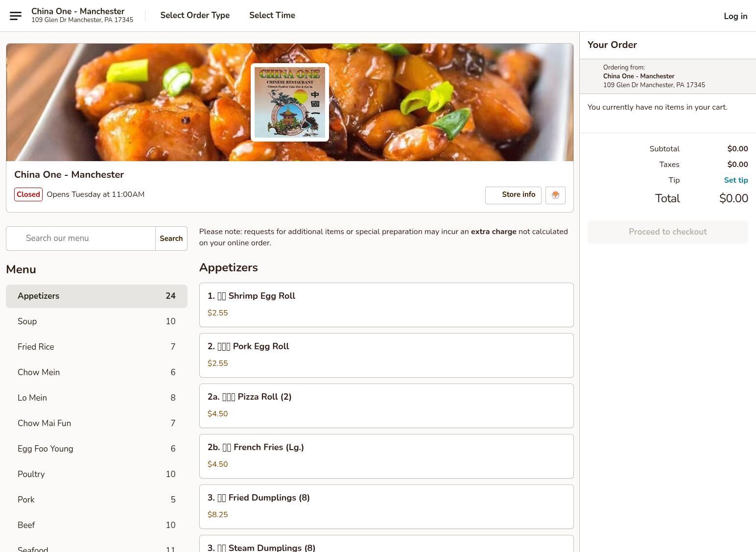This screenshot has height=552, width=756.
Task: Open the hamburger navigation menu
Action: click(16, 16)
